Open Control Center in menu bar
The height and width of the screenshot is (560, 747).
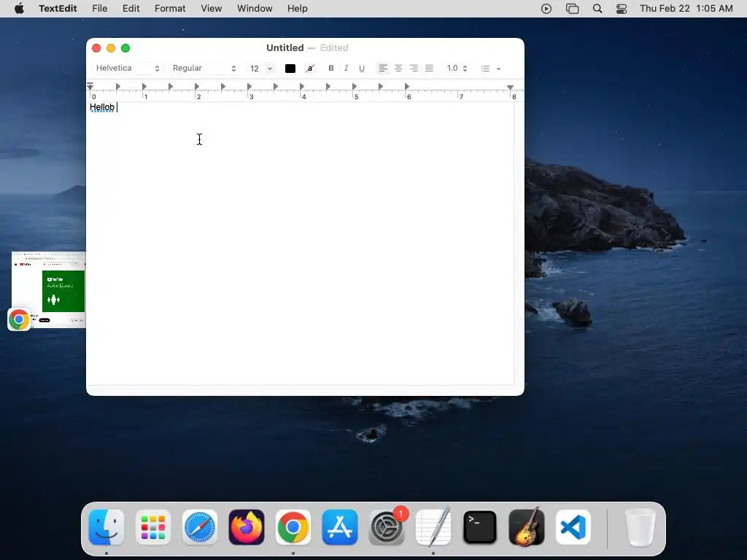pos(622,9)
